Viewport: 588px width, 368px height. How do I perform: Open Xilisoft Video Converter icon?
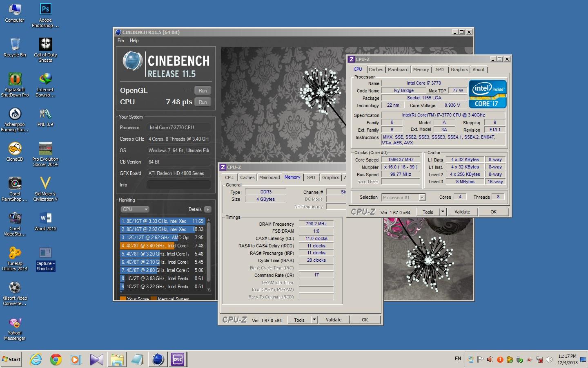point(15,293)
